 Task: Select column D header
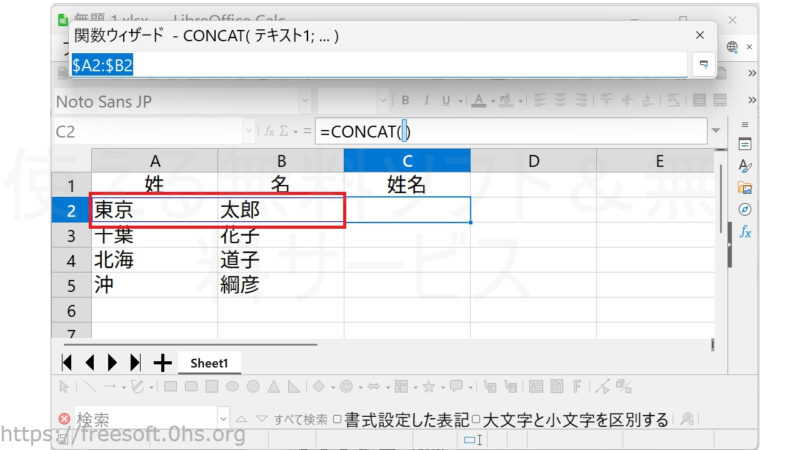[x=533, y=160]
